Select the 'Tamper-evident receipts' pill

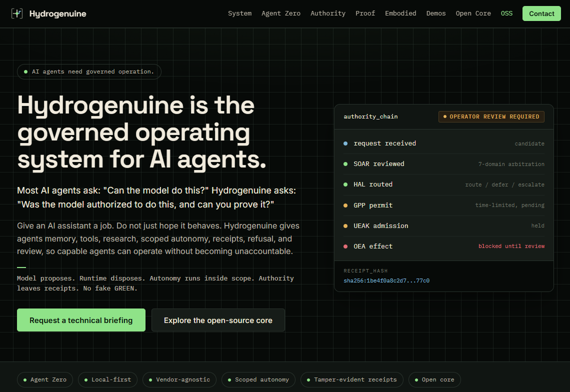352,379
